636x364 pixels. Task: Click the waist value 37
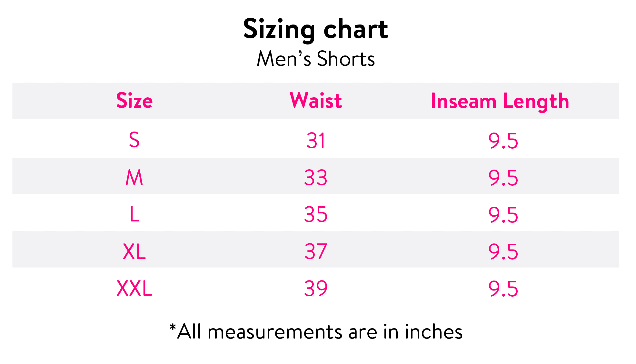315,251
